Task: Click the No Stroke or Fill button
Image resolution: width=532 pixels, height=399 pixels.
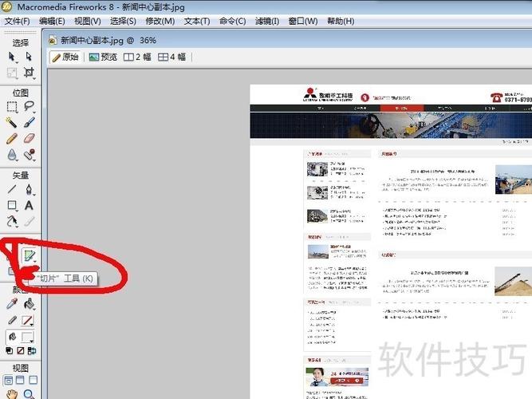Action: 21,351
